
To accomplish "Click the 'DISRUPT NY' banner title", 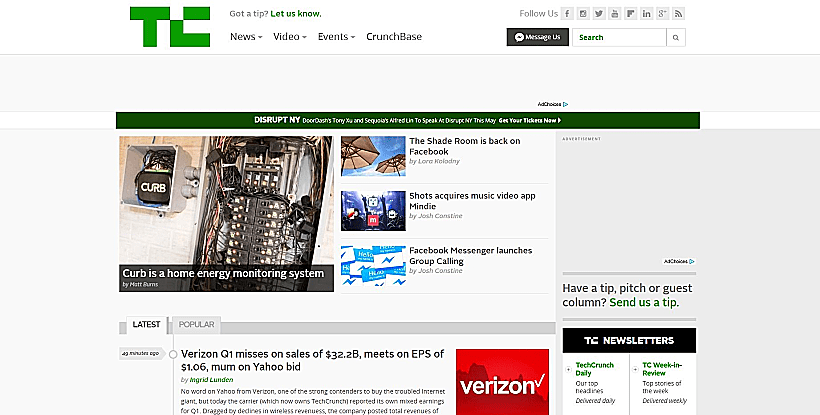I will (x=277, y=120).
